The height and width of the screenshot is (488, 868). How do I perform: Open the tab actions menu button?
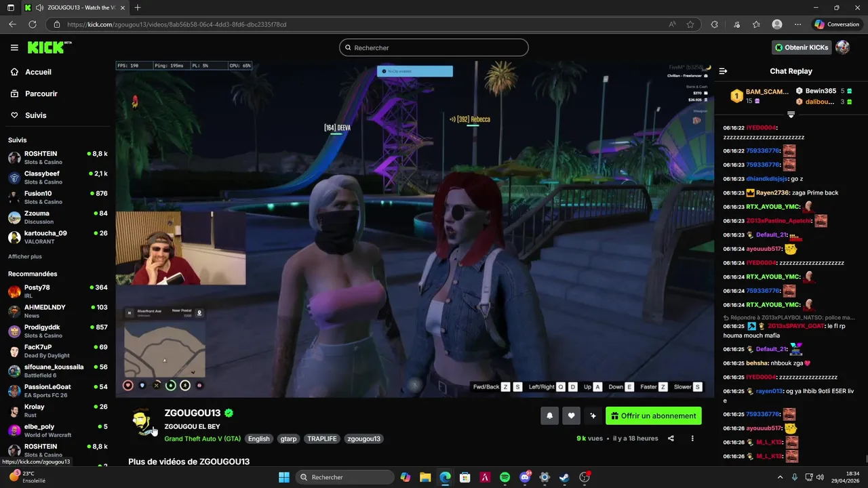(11, 7)
